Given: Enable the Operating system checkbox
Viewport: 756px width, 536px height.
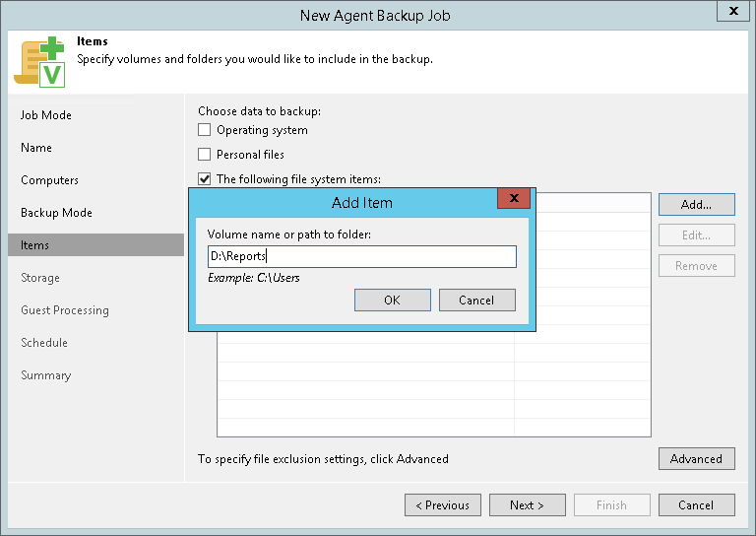Looking at the screenshot, I should pyautogui.click(x=205, y=130).
